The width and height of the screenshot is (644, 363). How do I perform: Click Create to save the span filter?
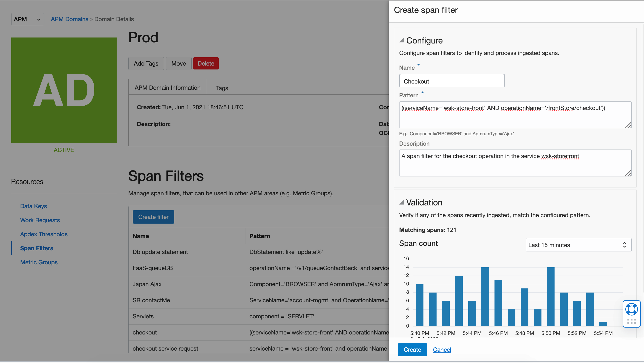pyautogui.click(x=412, y=349)
